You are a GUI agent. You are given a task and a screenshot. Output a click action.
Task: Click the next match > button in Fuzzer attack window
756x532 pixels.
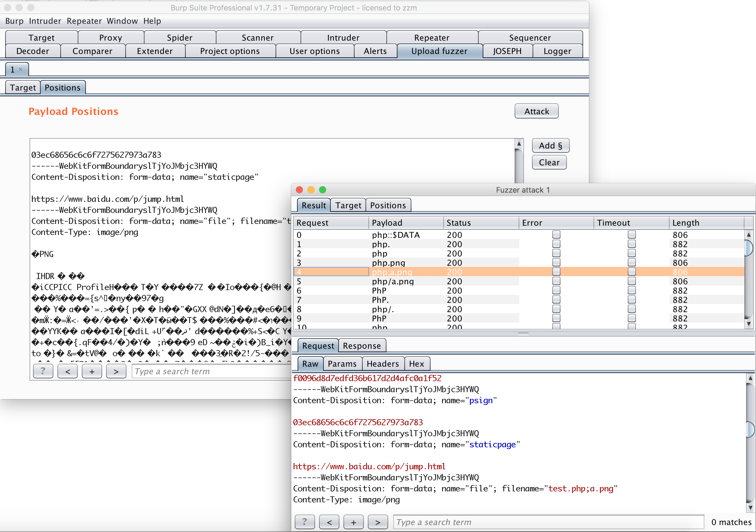(x=378, y=522)
